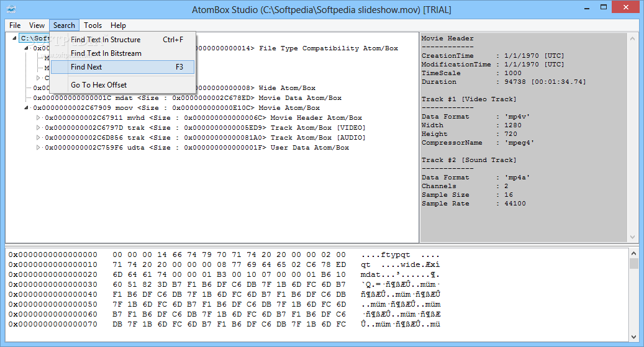Screen dimensions: 644x347
Task: Select the mdat Movie Data Atom/Box row
Action: 188,98
